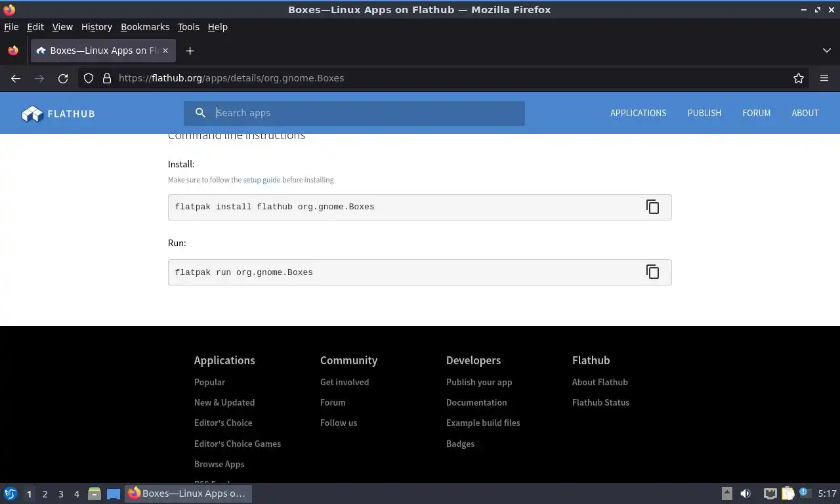
Task: Open the About Flathub footer link
Action: coord(600,382)
